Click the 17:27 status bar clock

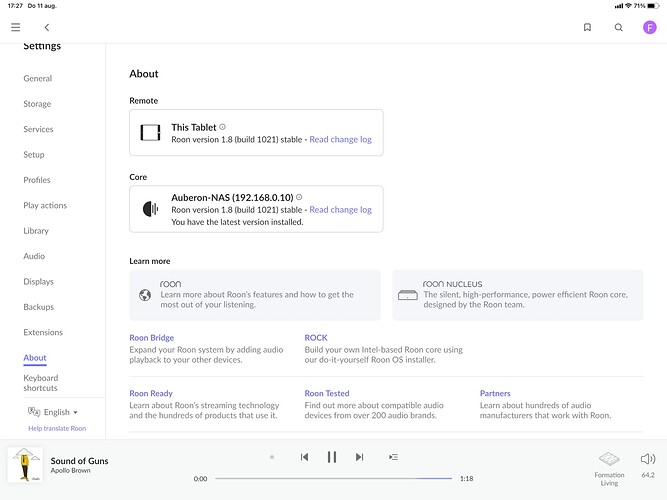click(15, 6)
